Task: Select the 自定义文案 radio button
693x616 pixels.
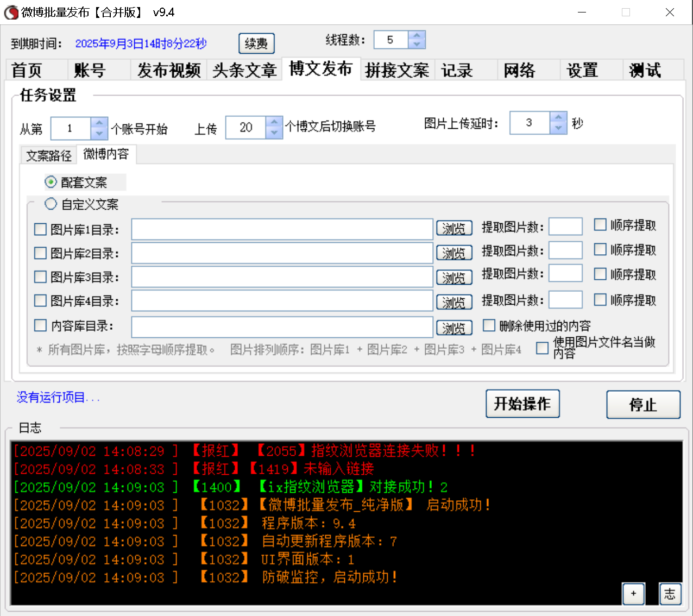Action: click(51, 204)
